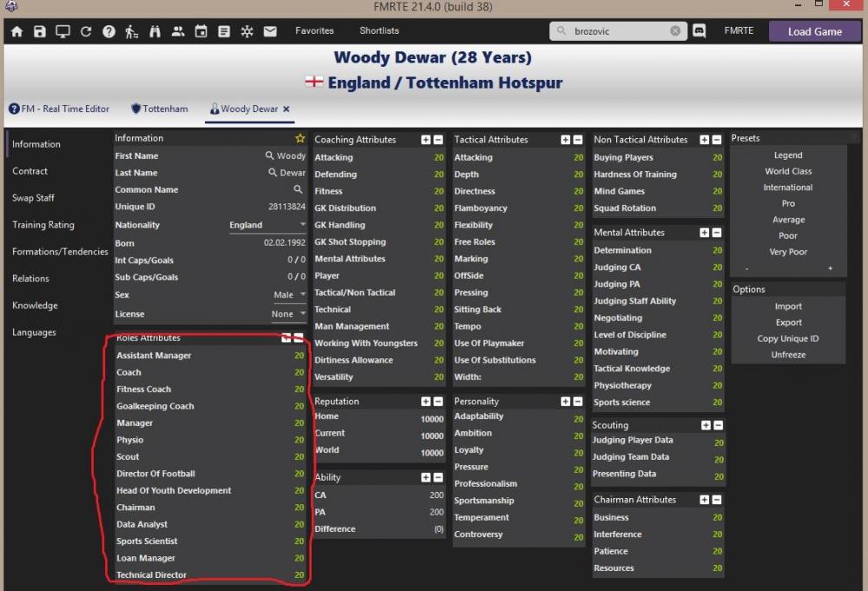Switch to the Tottenham tab
This screenshot has width=868, height=591.
click(159, 109)
